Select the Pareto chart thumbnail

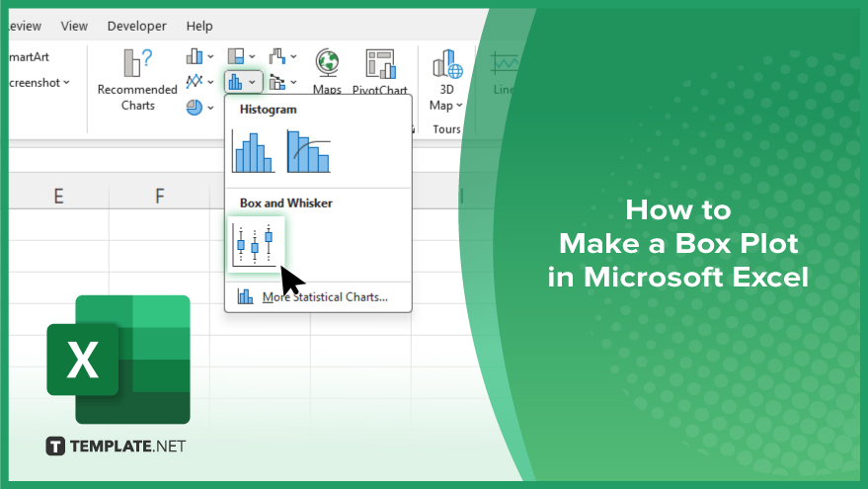308,152
